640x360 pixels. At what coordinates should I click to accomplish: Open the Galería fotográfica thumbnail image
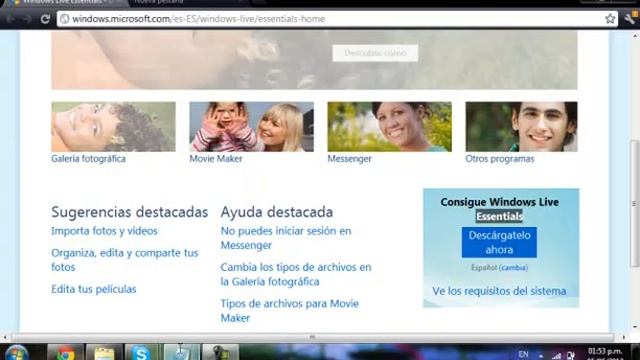point(113,127)
